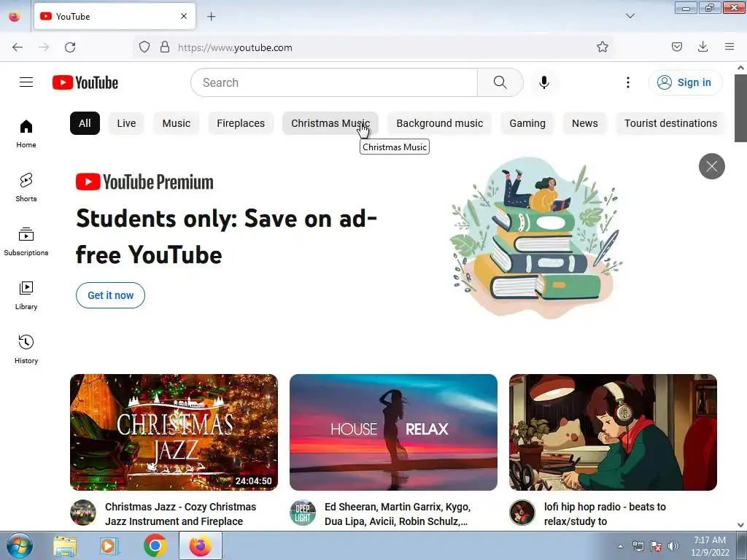The height and width of the screenshot is (560, 747).
Task: Open Library from the sidebar
Action: click(x=26, y=296)
